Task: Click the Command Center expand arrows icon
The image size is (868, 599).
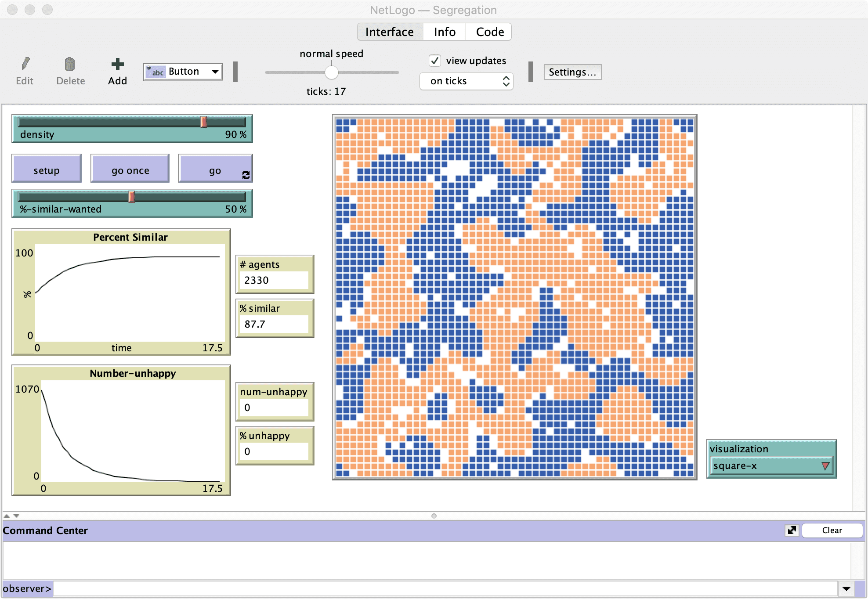Action: coord(792,530)
